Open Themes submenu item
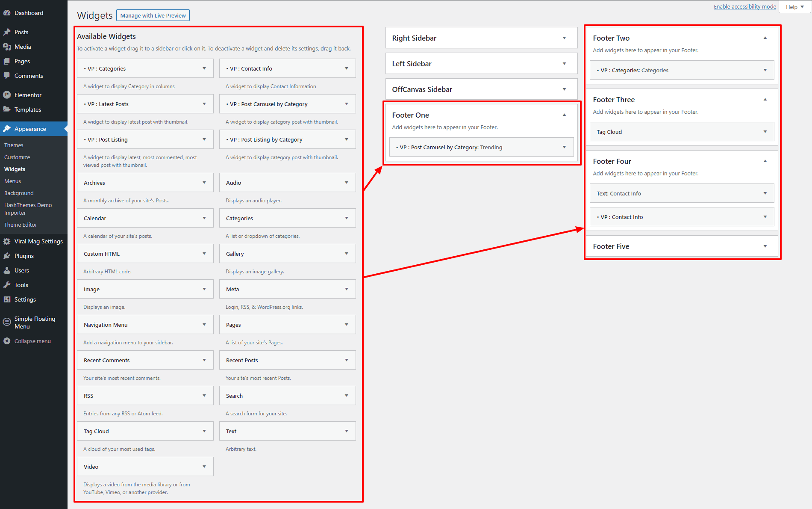The width and height of the screenshot is (812, 509). [x=14, y=145]
